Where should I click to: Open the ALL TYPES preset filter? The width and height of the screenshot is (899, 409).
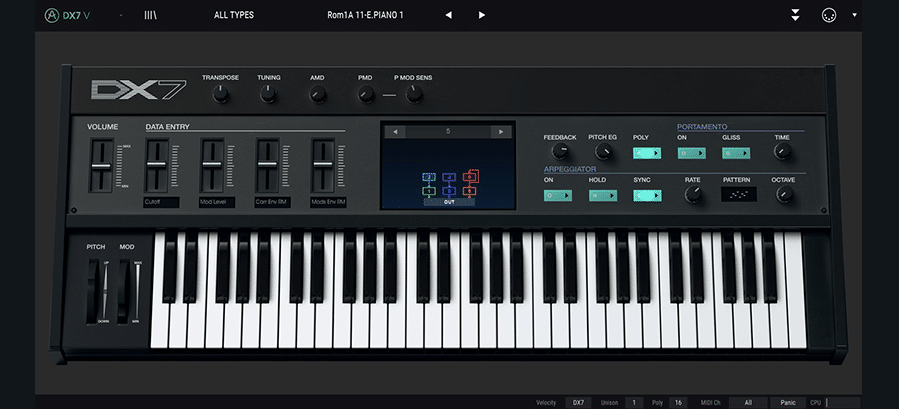pos(234,15)
